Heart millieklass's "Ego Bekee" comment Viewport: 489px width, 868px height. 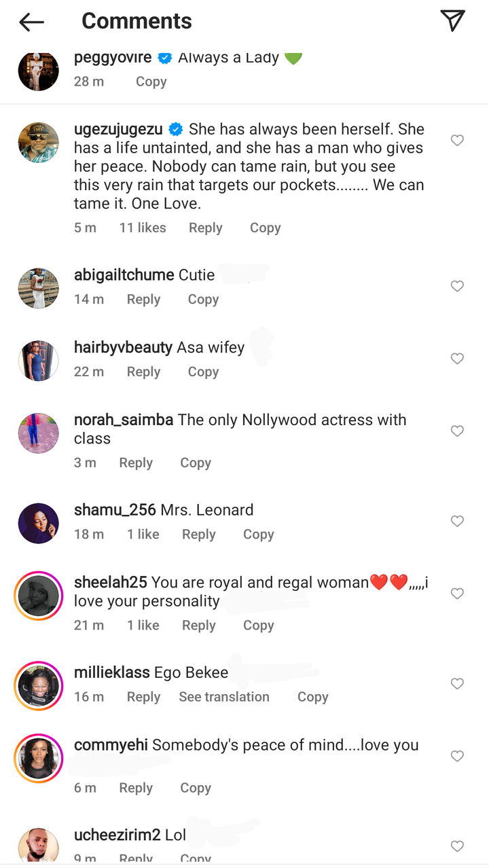click(x=458, y=684)
